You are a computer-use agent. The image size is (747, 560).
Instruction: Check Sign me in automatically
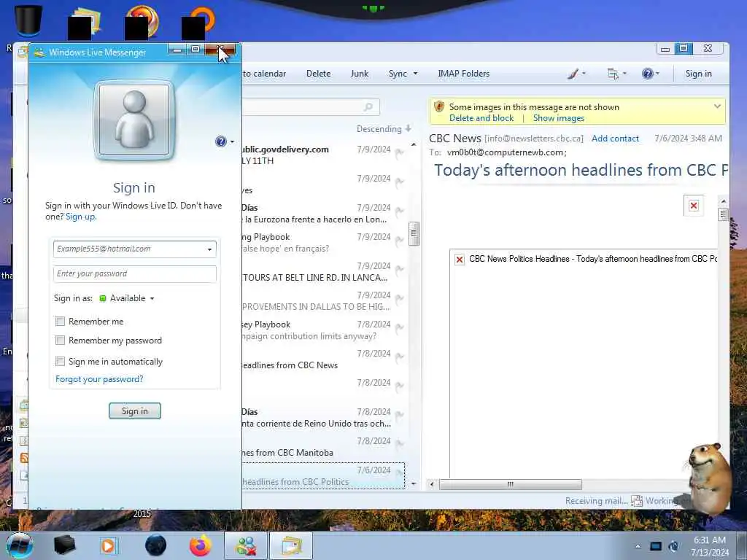tap(60, 362)
